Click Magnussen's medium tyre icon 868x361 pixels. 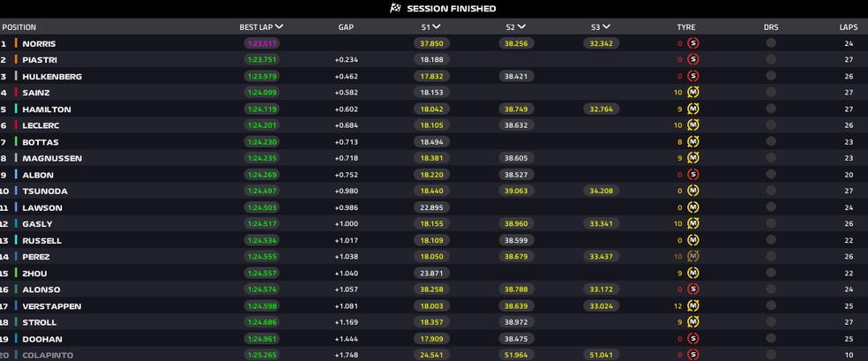[693, 158]
